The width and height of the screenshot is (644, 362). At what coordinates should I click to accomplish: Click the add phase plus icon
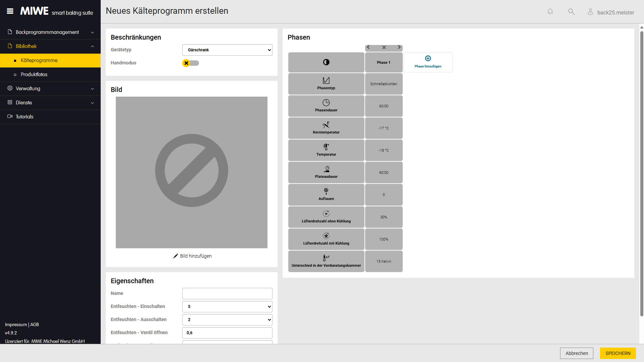tap(428, 58)
